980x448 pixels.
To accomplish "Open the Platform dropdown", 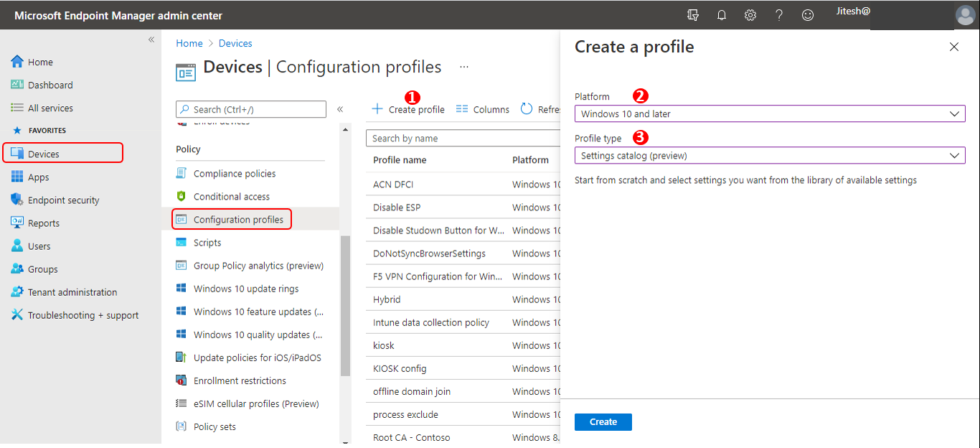I will 770,113.
